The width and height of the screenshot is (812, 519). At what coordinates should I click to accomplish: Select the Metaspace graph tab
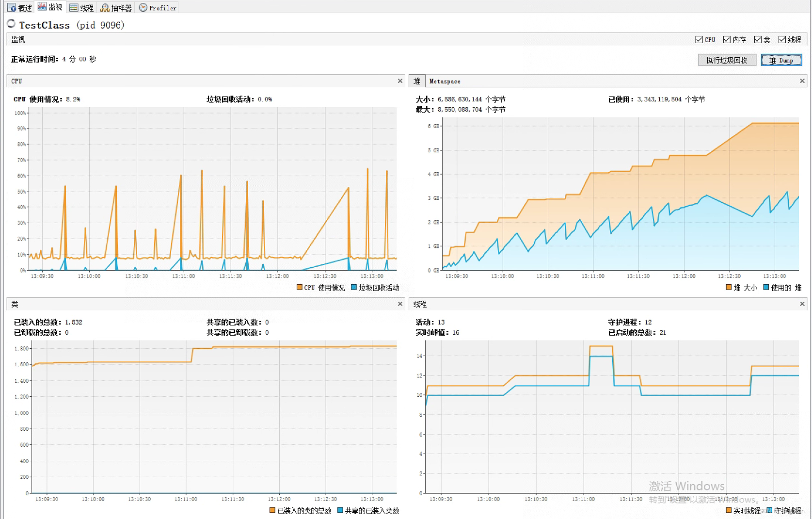pyautogui.click(x=445, y=81)
